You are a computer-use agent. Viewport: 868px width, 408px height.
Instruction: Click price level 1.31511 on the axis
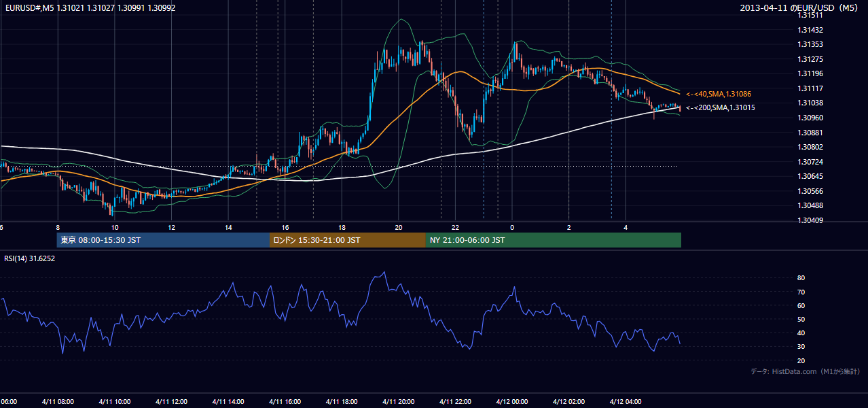tap(810, 15)
